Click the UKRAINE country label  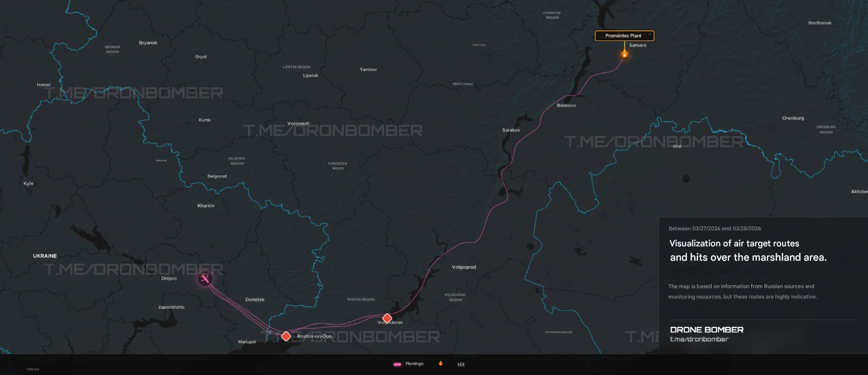[45, 256]
